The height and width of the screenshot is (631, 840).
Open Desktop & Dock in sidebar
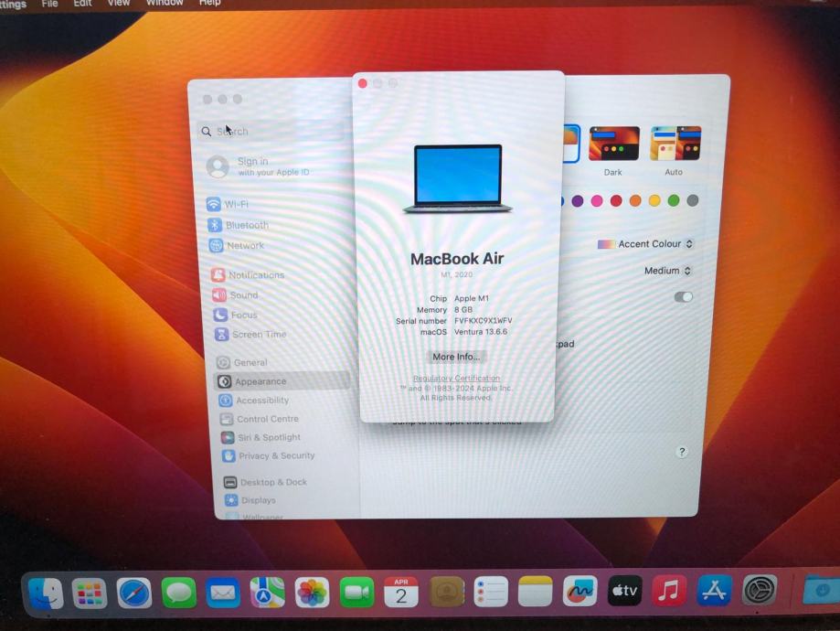[265, 483]
